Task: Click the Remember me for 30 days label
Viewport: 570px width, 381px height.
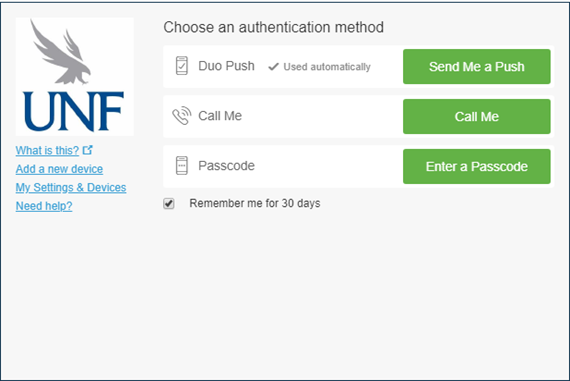Action: click(x=255, y=203)
